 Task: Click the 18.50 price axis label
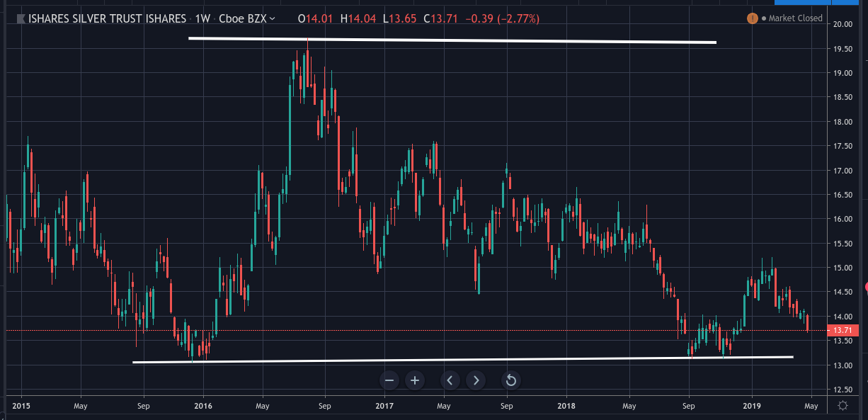(x=843, y=97)
